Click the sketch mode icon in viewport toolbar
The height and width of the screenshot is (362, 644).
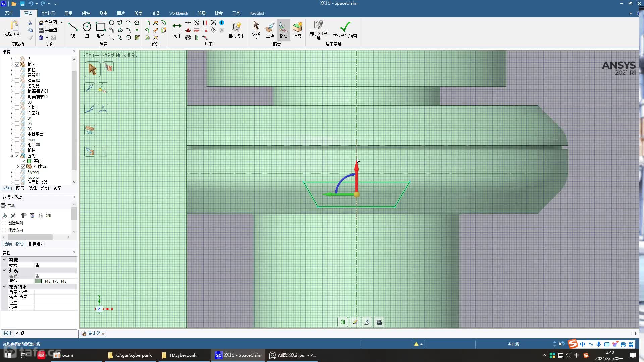click(355, 322)
